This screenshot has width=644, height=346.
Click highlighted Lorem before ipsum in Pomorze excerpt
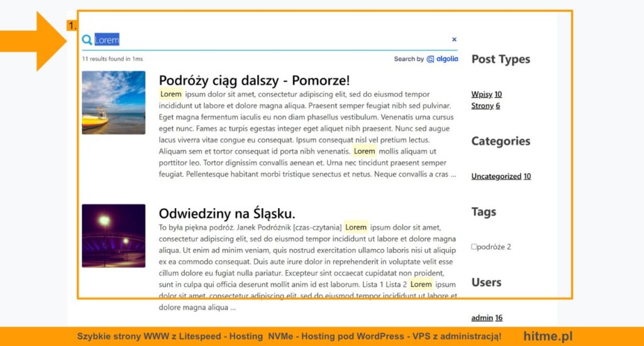[170, 94]
